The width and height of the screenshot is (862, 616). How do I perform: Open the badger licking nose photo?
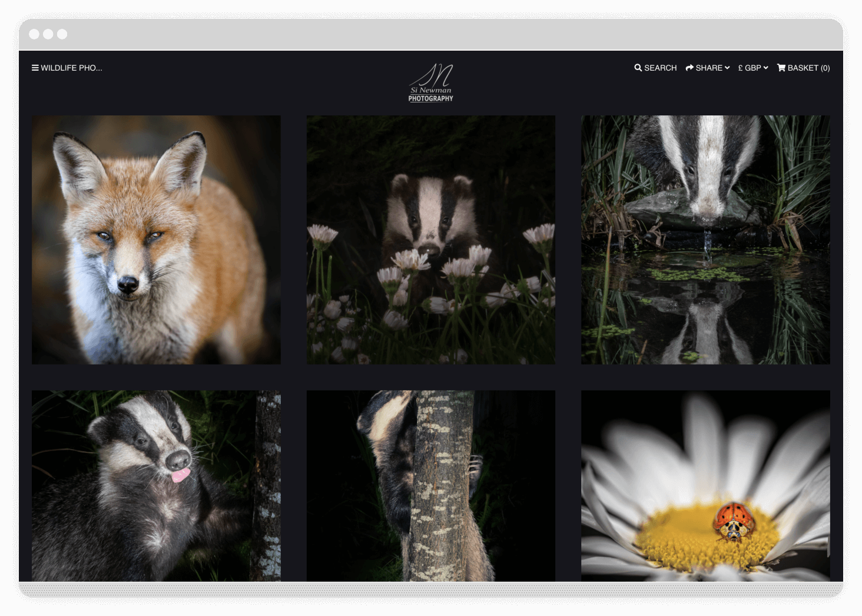pyautogui.click(x=156, y=486)
